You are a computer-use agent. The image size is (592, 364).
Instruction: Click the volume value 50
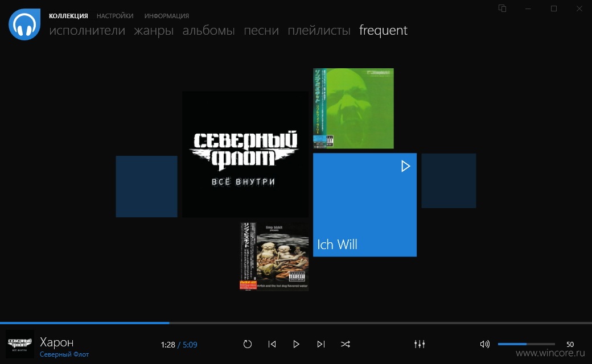click(570, 345)
